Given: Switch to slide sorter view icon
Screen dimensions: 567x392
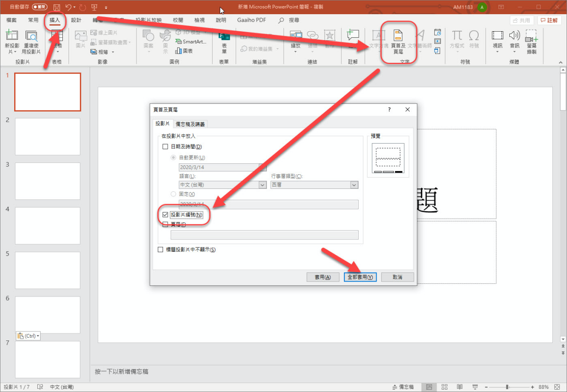Looking at the screenshot, I should [445, 387].
